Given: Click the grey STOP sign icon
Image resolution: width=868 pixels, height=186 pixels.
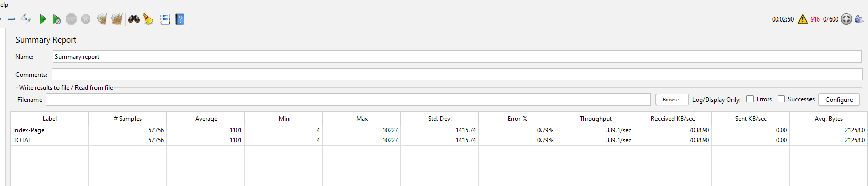Looking at the screenshot, I should click(71, 19).
